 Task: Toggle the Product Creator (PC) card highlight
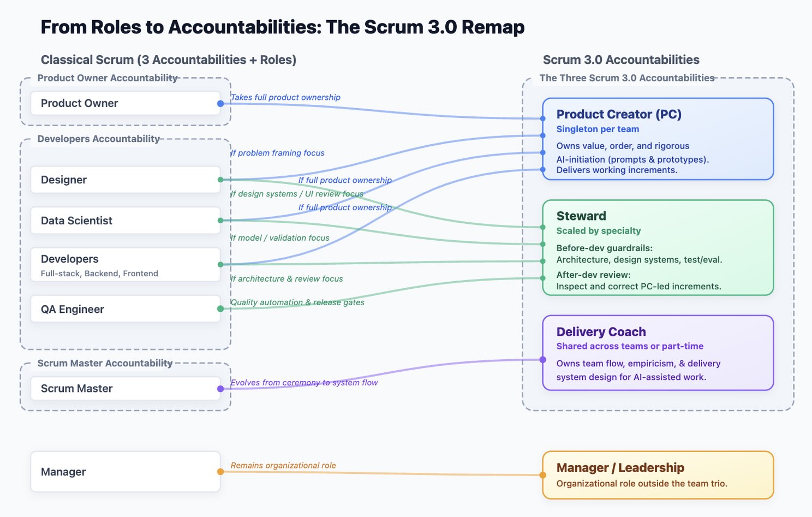pos(658,139)
